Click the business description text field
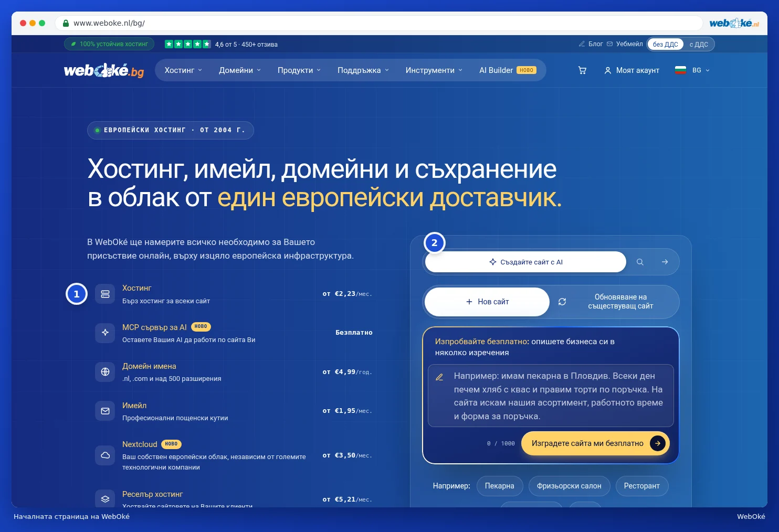This screenshot has height=532, width=779. click(551, 396)
